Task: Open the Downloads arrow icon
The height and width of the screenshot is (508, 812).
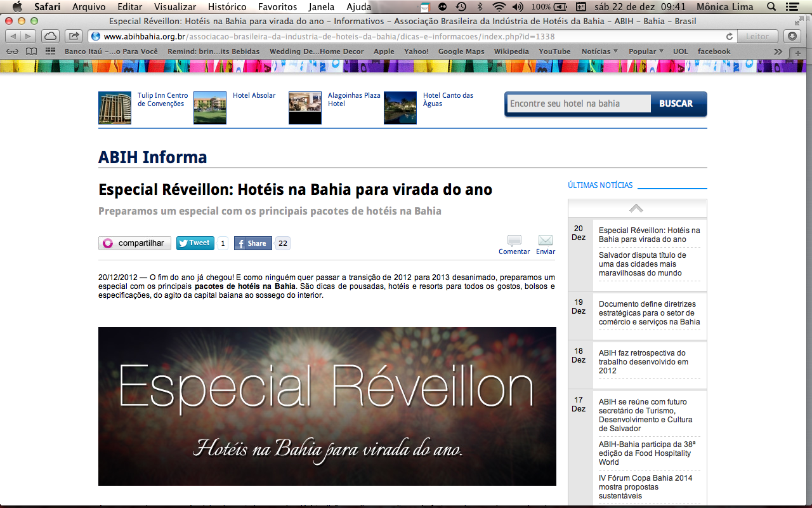Action: pyautogui.click(x=791, y=36)
